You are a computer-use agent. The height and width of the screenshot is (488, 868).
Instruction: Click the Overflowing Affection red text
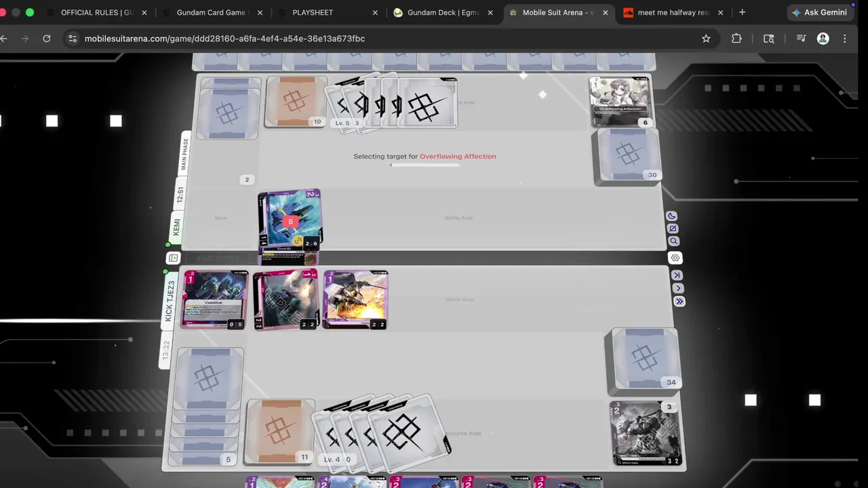pos(458,157)
